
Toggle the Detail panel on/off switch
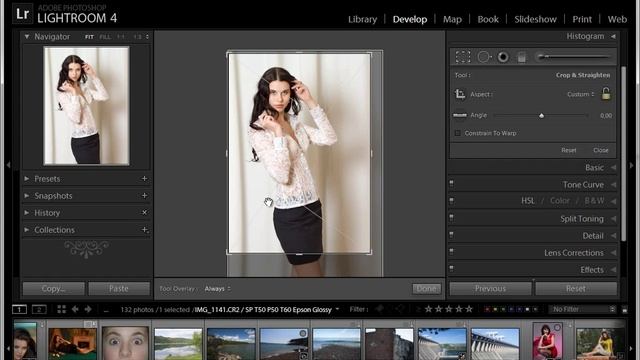point(451,235)
